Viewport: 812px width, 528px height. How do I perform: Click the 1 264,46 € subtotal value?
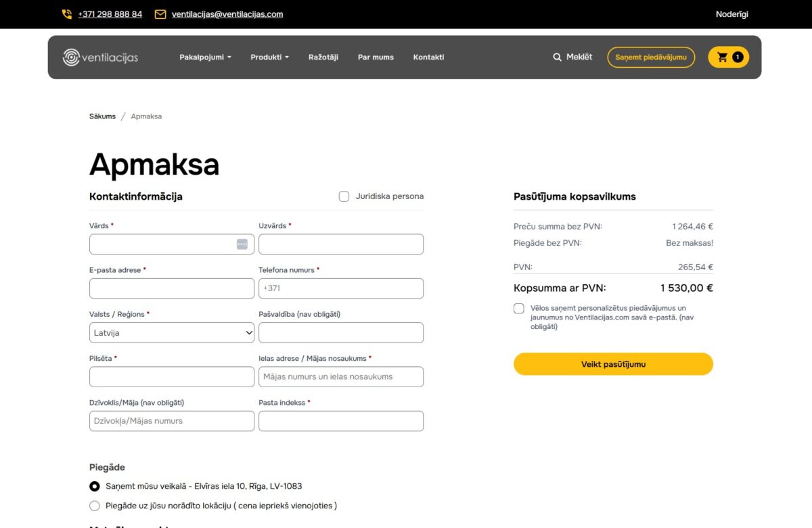click(x=693, y=226)
